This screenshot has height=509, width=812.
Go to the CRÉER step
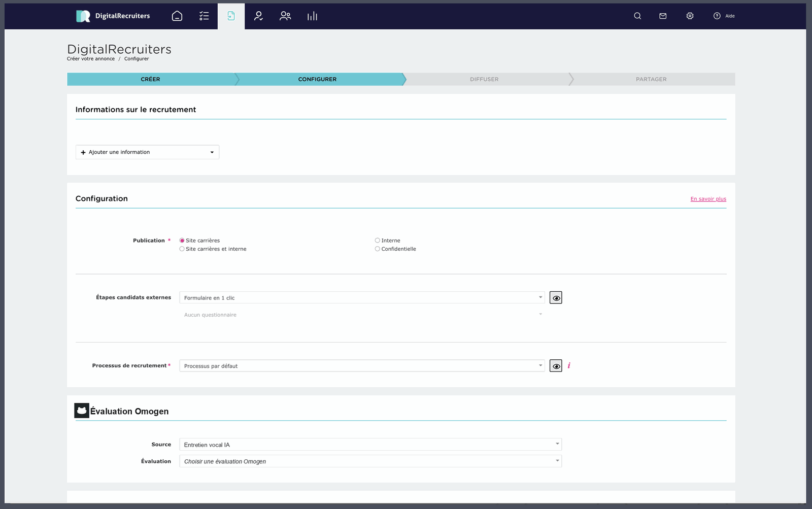(151, 79)
